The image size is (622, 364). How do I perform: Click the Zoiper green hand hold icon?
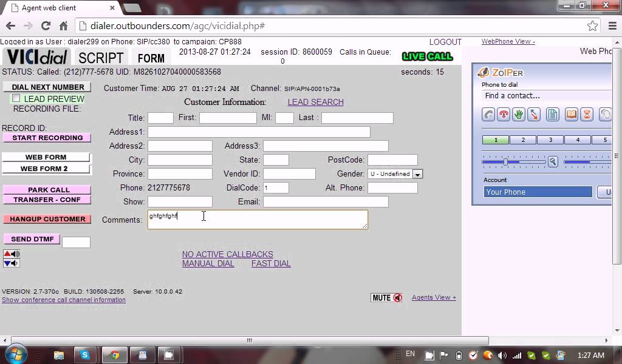pos(519,115)
